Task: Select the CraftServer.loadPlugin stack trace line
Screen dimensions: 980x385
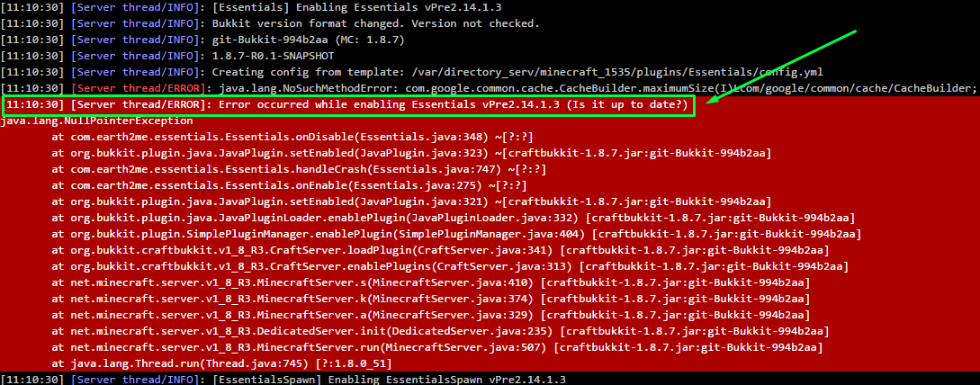Action: click(x=440, y=251)
